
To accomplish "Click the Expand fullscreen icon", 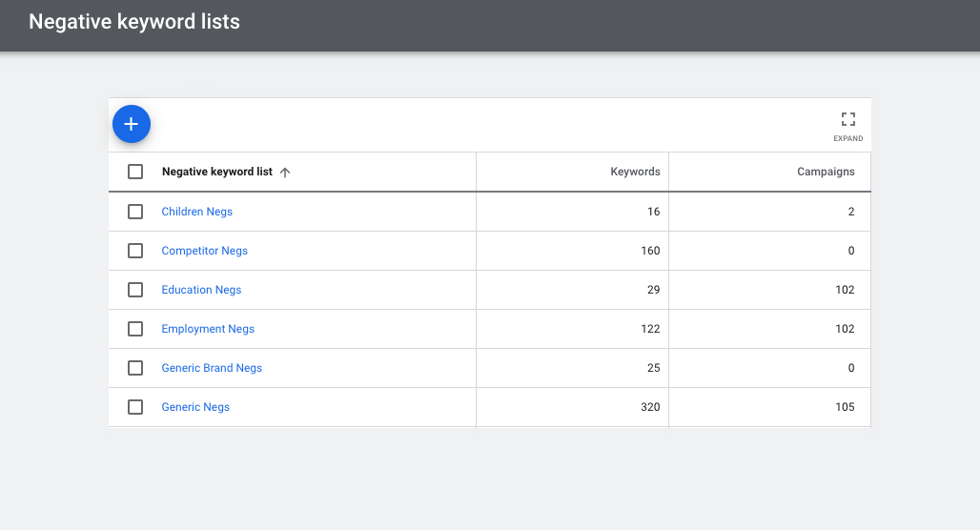I will pyautogui.click(x=848, y=119).
